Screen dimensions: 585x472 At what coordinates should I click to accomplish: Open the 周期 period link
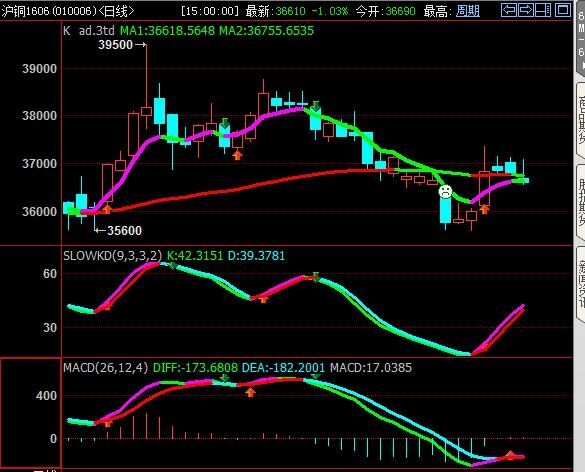(x=467, y=11)
